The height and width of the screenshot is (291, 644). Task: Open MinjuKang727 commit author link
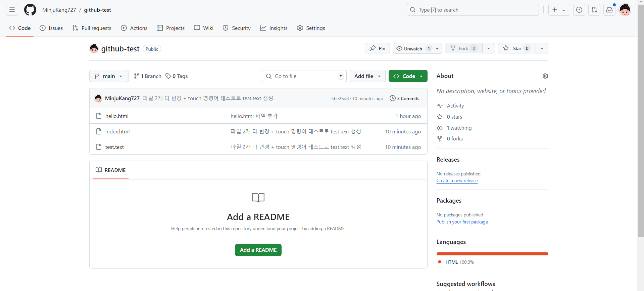[122, 98]
